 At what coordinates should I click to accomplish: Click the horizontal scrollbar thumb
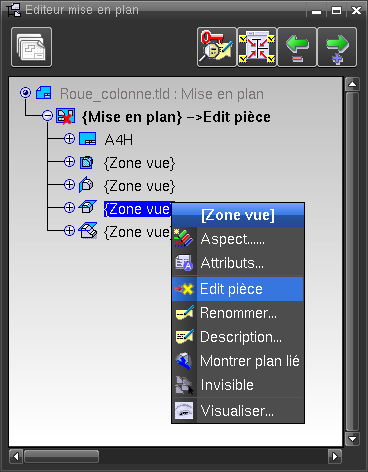click(x=61, y=456)
